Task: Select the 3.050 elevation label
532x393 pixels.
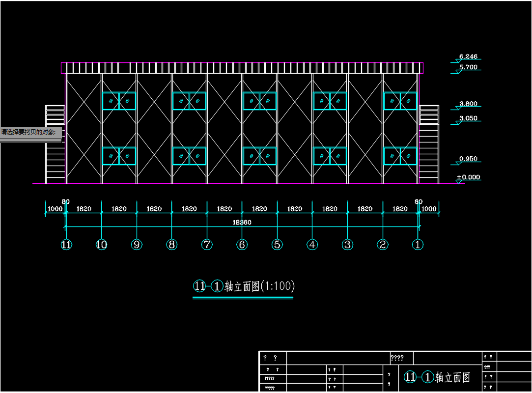Action: click(468, 118)
